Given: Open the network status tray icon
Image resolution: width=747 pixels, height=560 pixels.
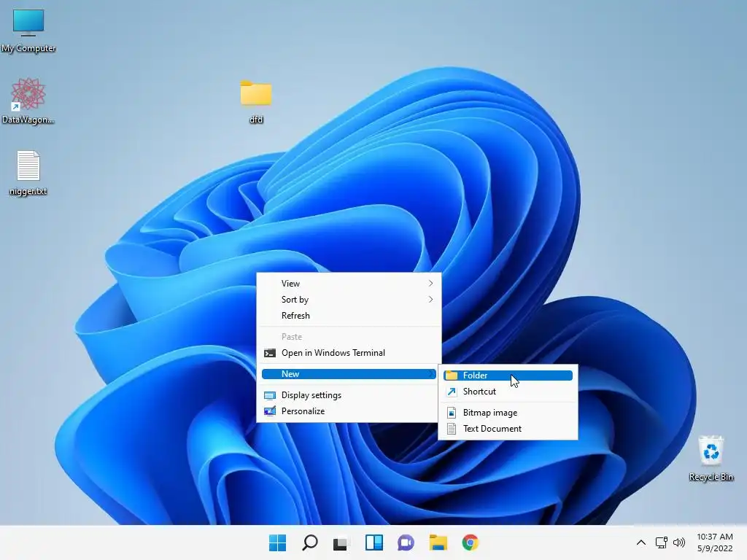Looking at the screenshot, I should tap(661, 542).
